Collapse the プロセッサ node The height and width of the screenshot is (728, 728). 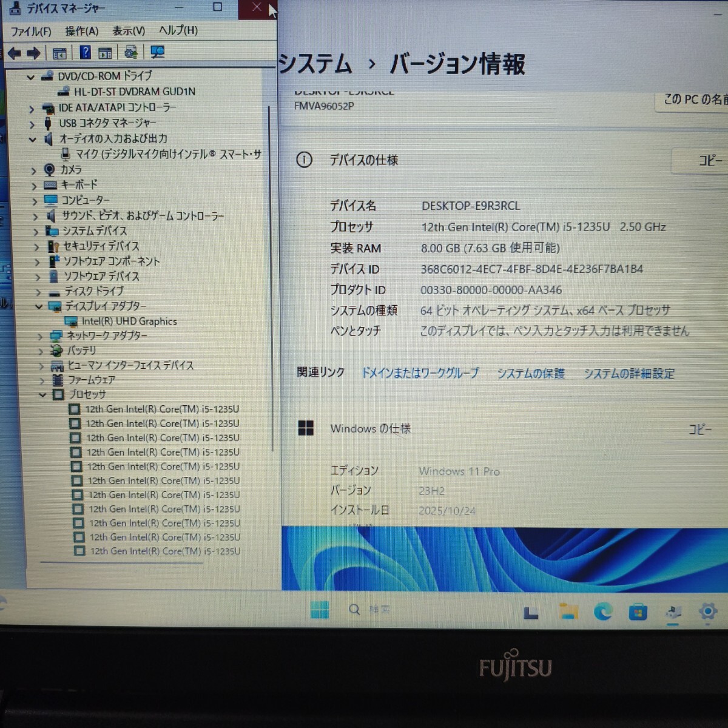(x=42, y=395)
